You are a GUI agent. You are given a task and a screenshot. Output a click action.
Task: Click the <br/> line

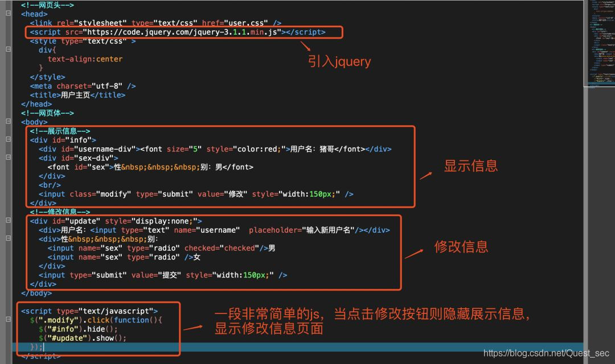[x=50, y=185]
